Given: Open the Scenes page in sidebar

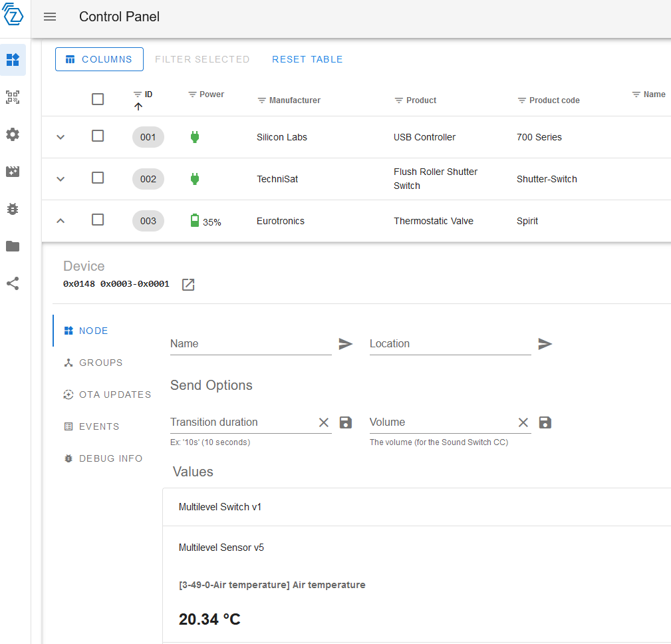Looking at the screenshot, I should (x=13, y=172).
